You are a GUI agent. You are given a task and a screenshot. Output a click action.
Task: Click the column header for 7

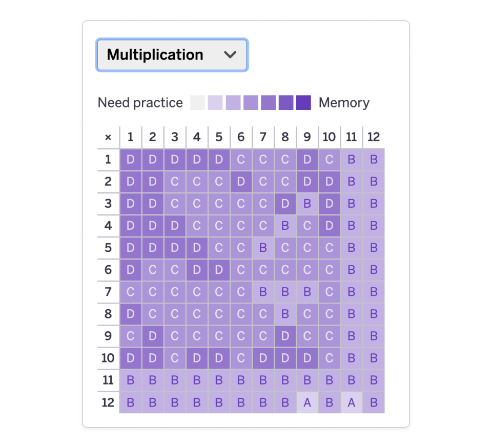point(263,137)
